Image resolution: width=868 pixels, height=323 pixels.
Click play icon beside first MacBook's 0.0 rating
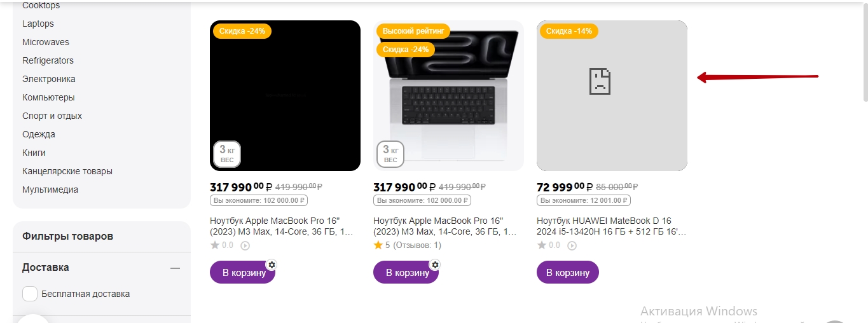click(245, 245)
